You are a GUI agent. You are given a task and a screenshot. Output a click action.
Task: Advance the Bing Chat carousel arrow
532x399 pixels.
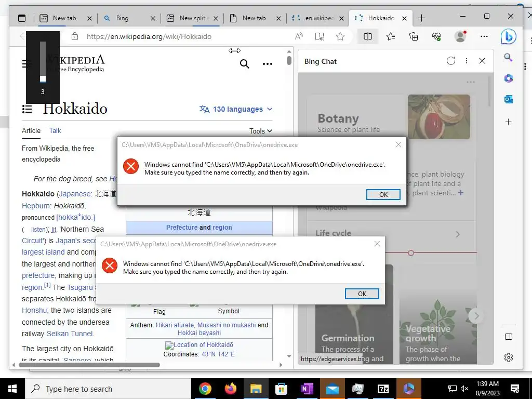(476, 316)
